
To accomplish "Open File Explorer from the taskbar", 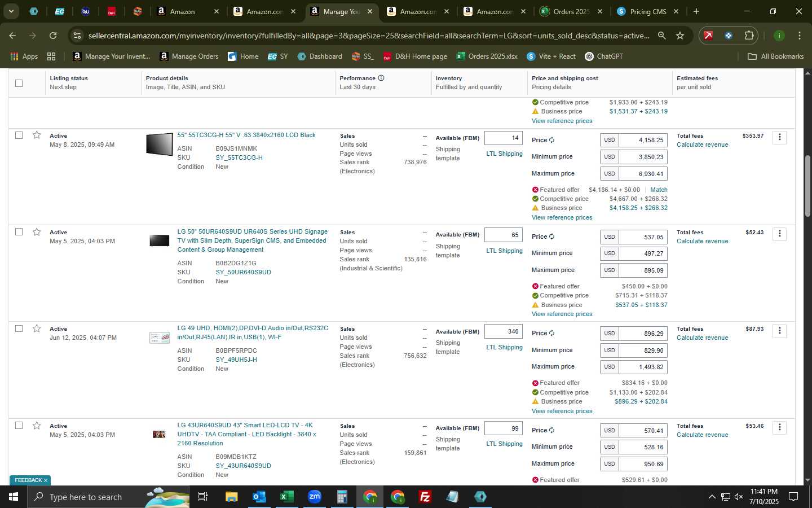I will (231, 497).
